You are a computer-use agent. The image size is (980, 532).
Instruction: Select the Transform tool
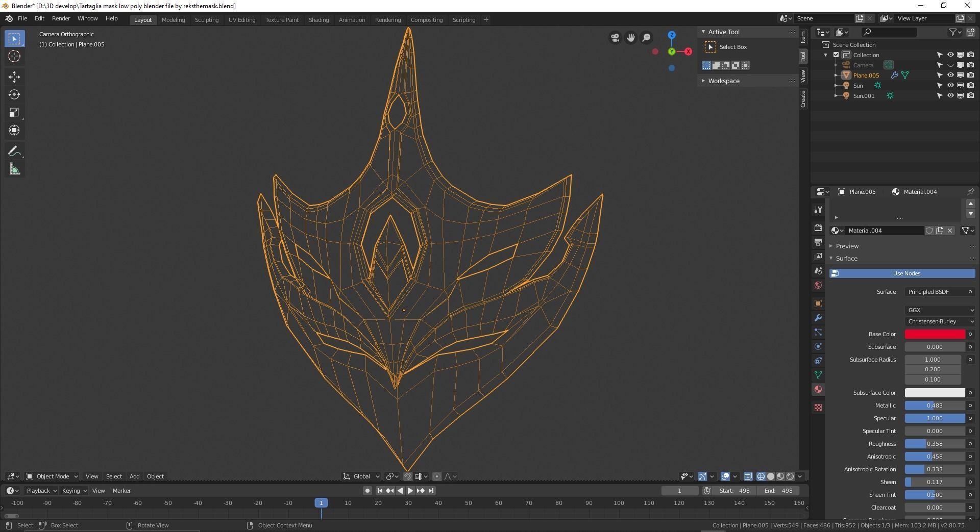coord(14,131)
